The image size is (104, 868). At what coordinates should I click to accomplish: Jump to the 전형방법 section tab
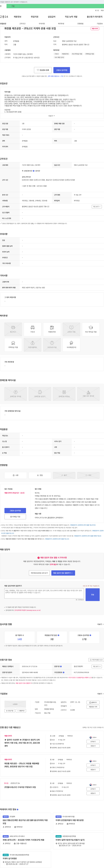80,24
